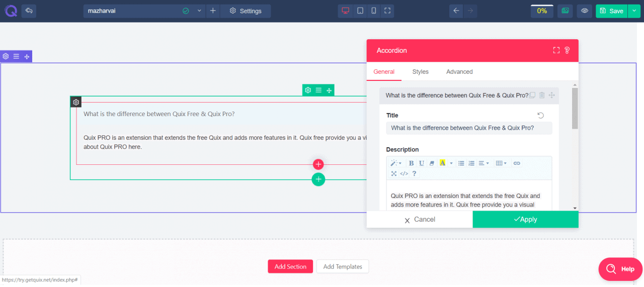Image resolution: width=644 pixels, height=287 pixels.
Task: Click accordion heading on canvas
Action: pyautogui.click(x=159, y=114)
